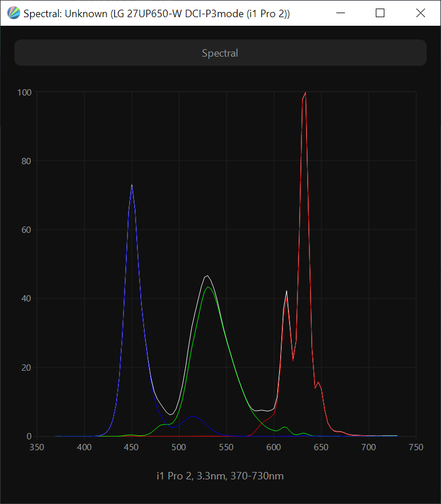This screenshot has width=441, height=504.
Task: Click the x-axis label 550
Action: point(227,447)
